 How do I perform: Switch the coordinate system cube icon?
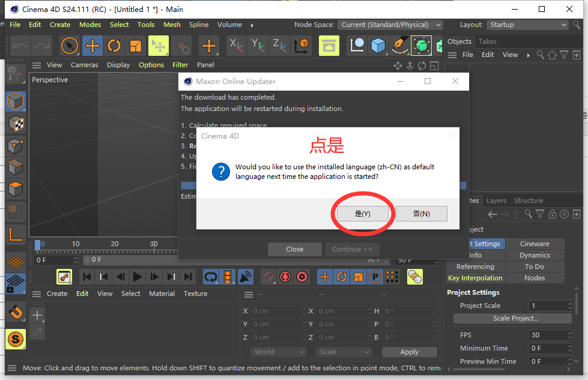tap(302, 46)
